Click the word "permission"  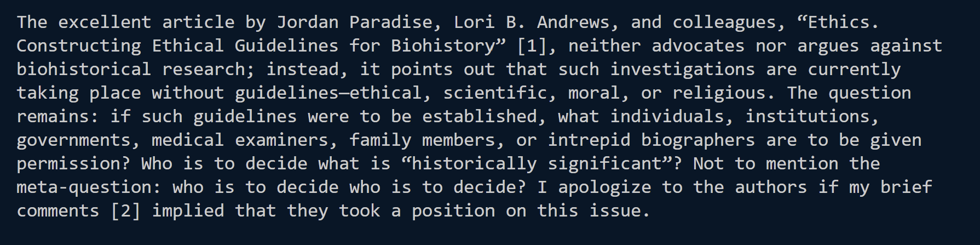68,164
